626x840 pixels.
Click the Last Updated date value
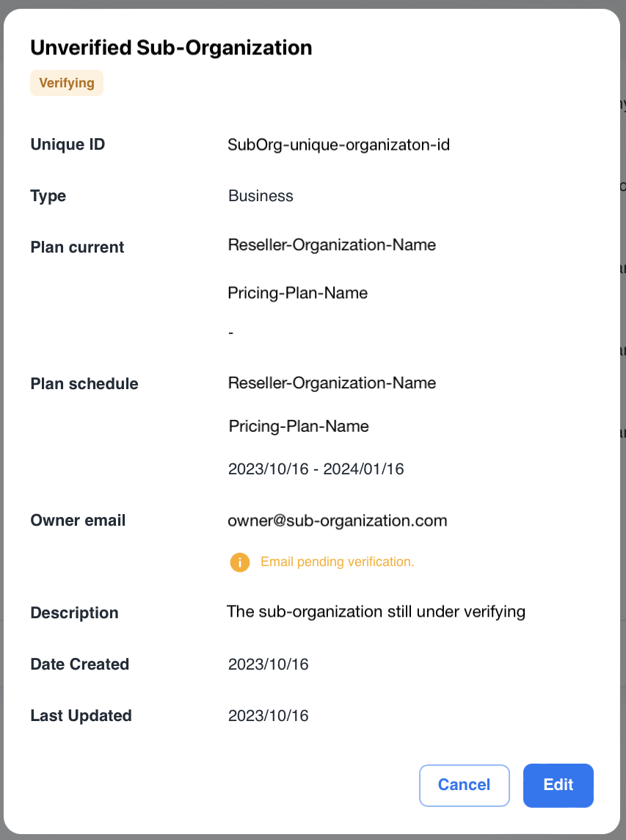pos(268,716)
